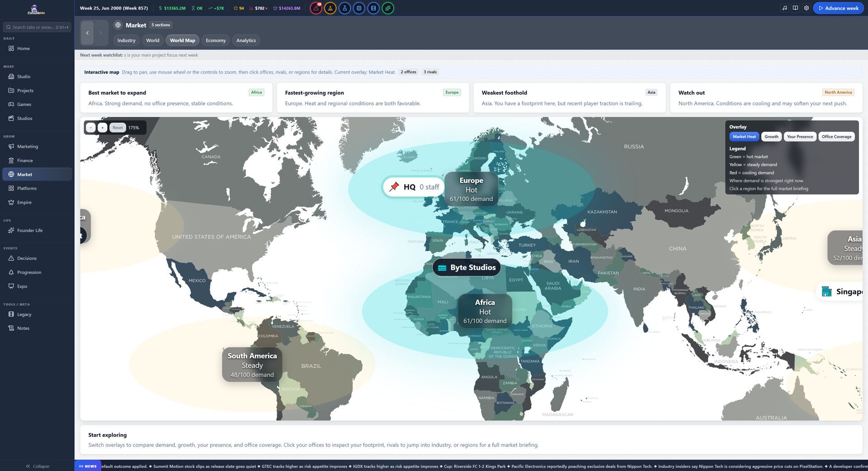Open Founder Life in the sidebar

point(37,230)
